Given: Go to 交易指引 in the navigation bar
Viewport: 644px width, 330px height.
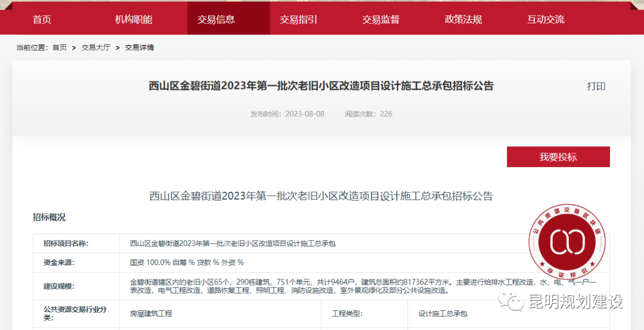Looking at the screenshot, I should point(298,20).
